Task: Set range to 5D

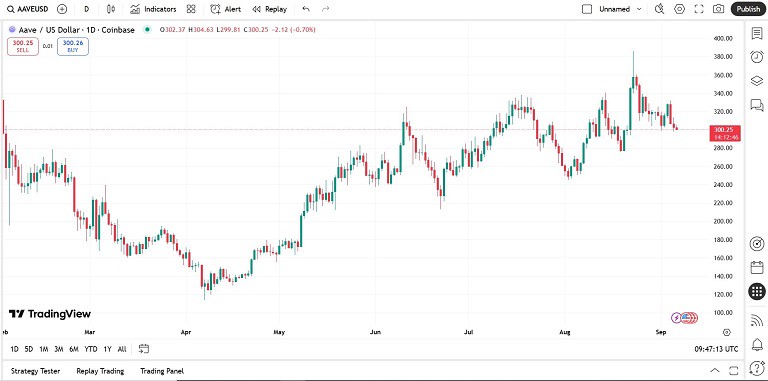Action: pyautogui.click(x=29, y=349)
